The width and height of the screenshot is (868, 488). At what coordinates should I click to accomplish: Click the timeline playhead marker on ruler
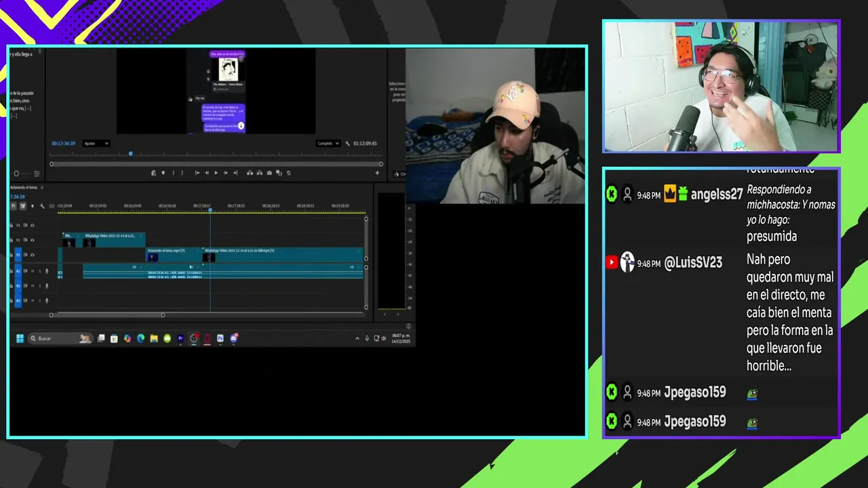click(210, 210)
